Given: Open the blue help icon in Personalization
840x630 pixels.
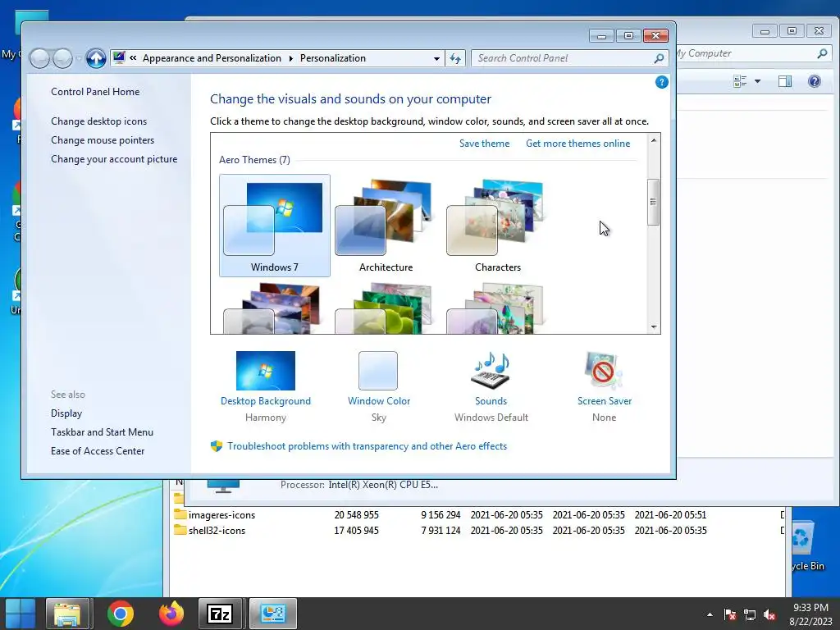Looking at the screenshot, I should (662, 82).
